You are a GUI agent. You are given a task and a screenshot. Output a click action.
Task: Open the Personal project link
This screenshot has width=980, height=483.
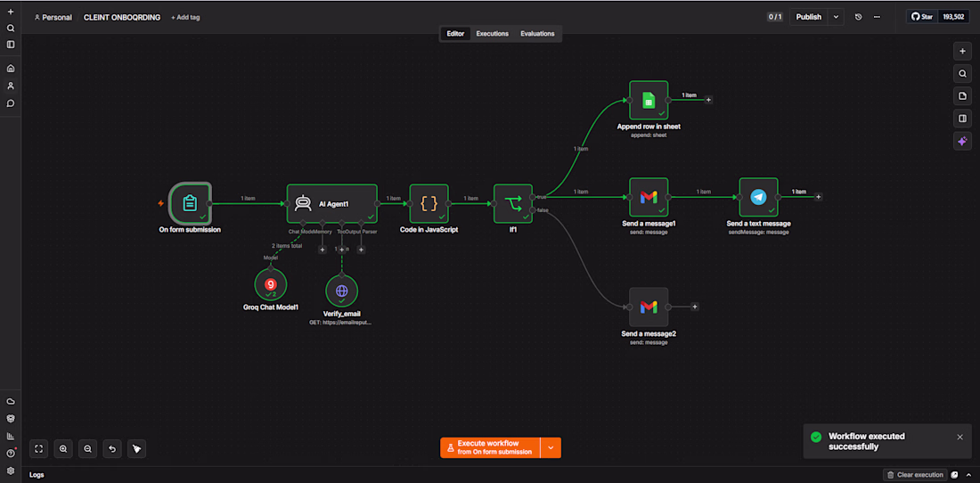coord(53,18)
